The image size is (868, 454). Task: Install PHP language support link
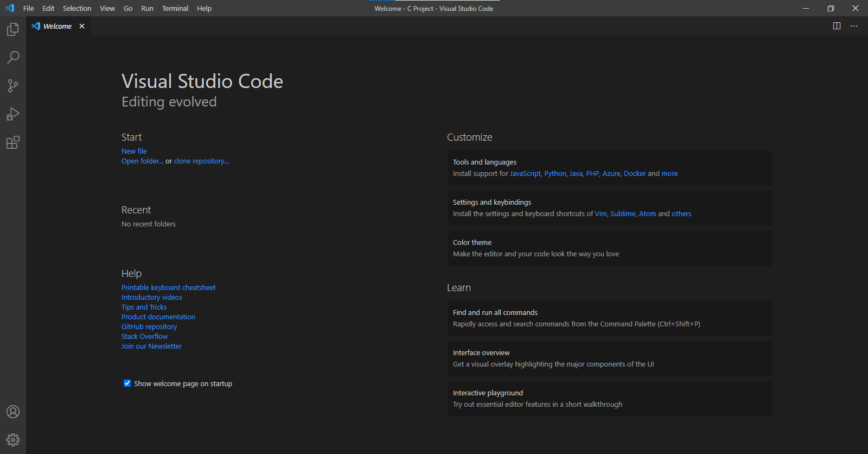(592, 173)
